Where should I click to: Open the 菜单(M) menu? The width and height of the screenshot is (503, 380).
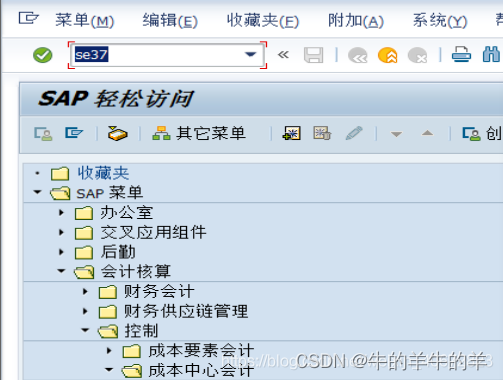click(x=85, y=21)
